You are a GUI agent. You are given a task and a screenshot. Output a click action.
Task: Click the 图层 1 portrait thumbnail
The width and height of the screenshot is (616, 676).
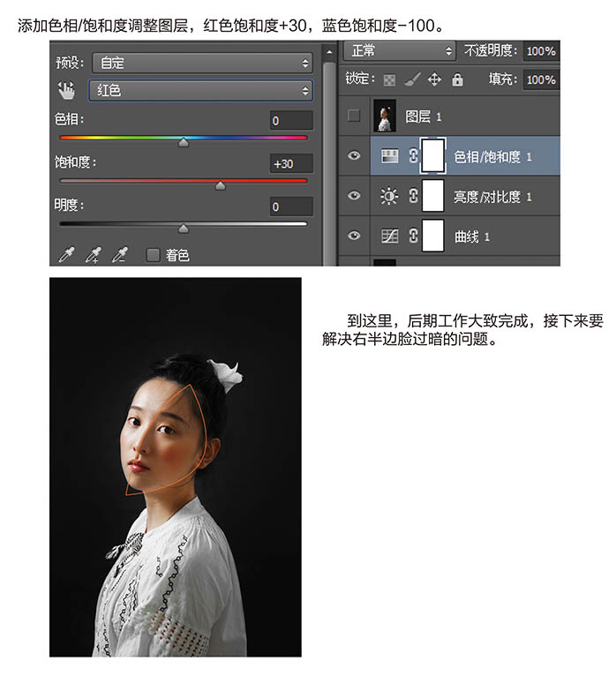(x=385, y=116)
